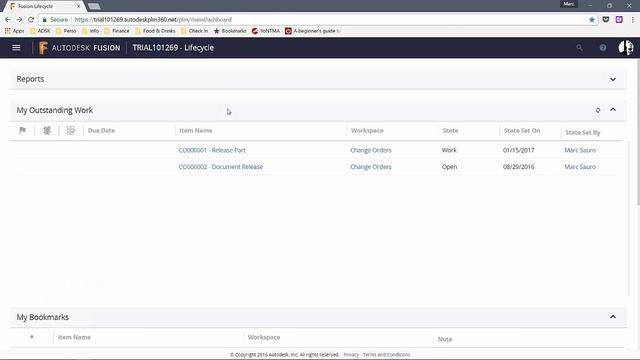Open the help question mark icon
640x360 pixels.
(603, 48)
